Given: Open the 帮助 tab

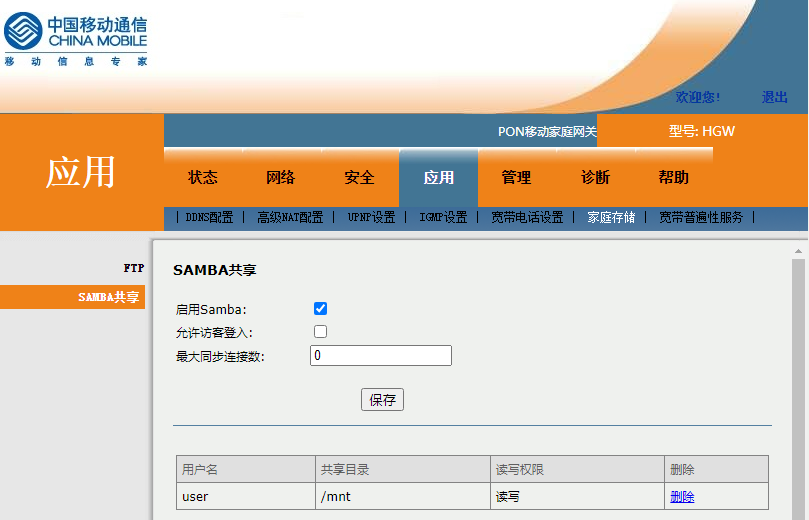Looking at the screenshot, I should pos(673,178).
